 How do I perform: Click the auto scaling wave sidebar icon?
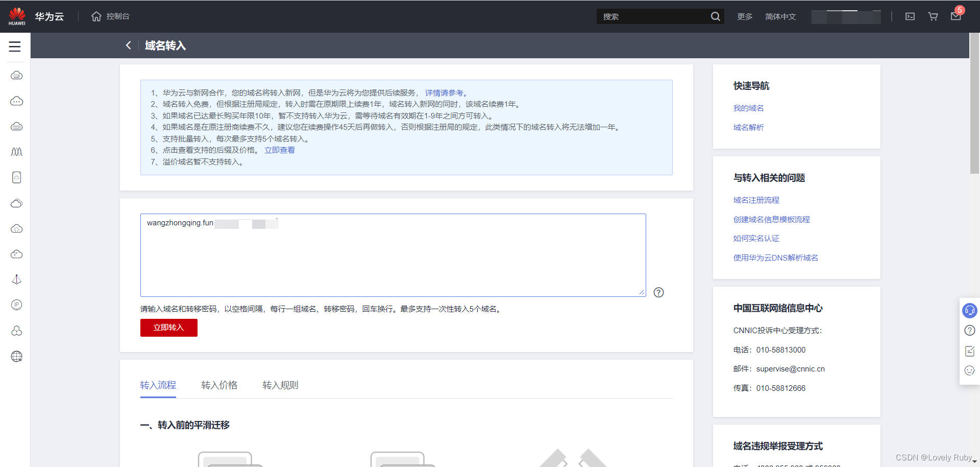(x=17, y=152)
